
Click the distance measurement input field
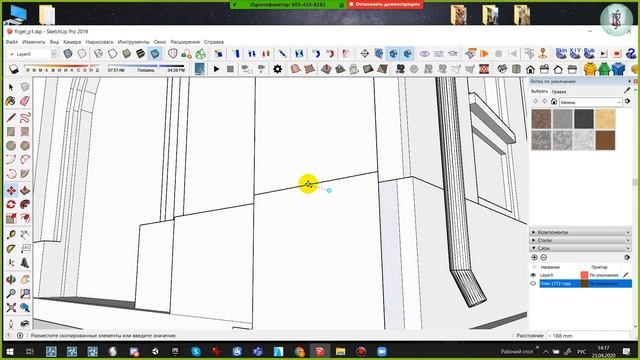click(588, 336)
